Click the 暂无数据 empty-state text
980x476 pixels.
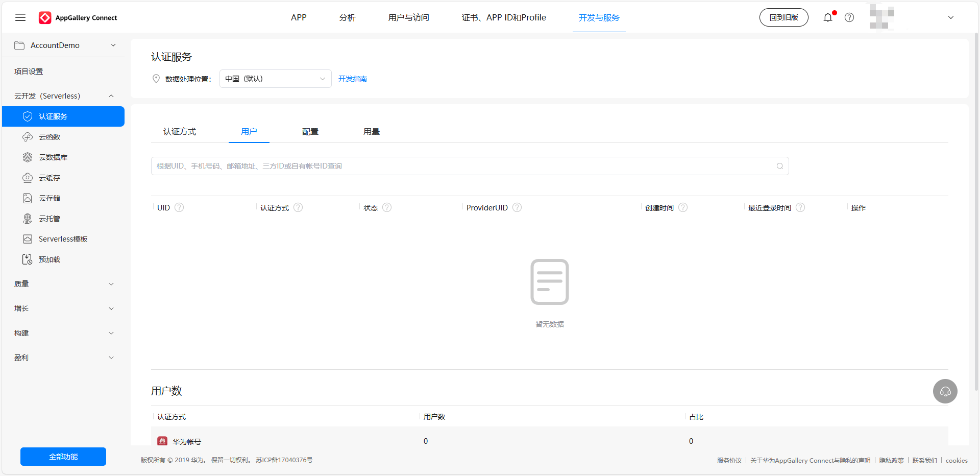(x=550, y=324)
